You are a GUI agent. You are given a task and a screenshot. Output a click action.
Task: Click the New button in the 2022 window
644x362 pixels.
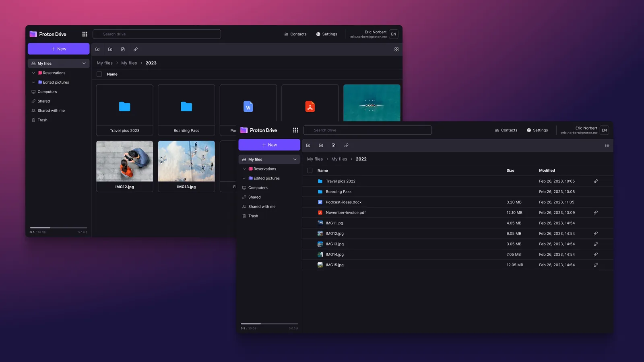point(269,145)
